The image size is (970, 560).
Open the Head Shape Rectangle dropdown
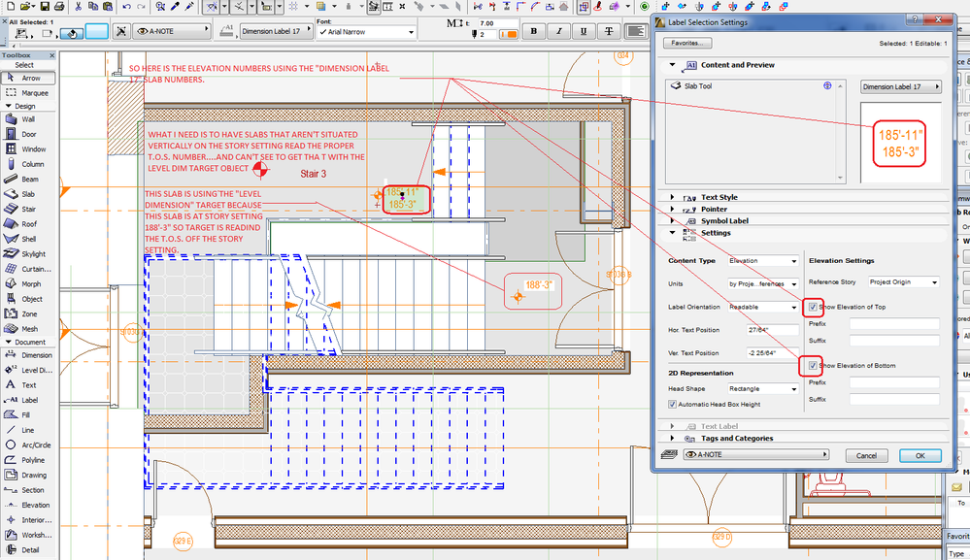pyautogui.click(x=763, y=389)
